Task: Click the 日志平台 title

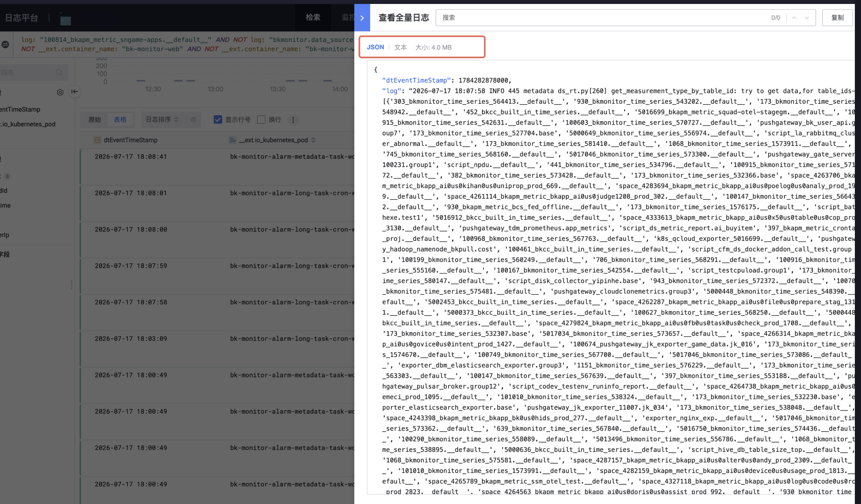Action: click(22, 18)
